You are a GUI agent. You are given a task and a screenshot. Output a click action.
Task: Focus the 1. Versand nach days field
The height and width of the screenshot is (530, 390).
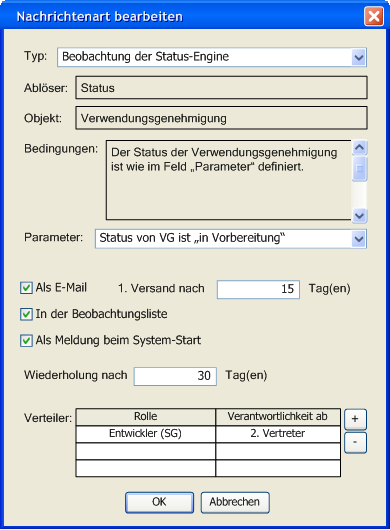point(258,289)
